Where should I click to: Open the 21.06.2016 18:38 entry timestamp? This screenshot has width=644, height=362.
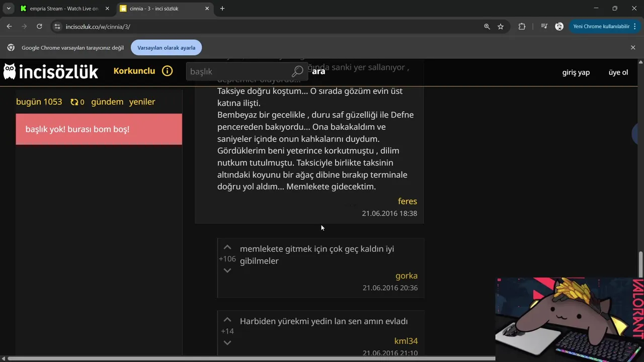click(389, 213)
